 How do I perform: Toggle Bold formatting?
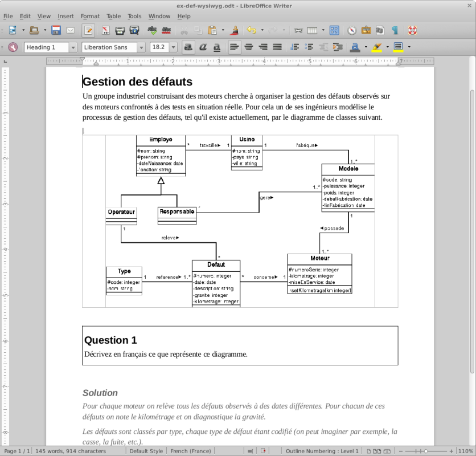(188, 47)
